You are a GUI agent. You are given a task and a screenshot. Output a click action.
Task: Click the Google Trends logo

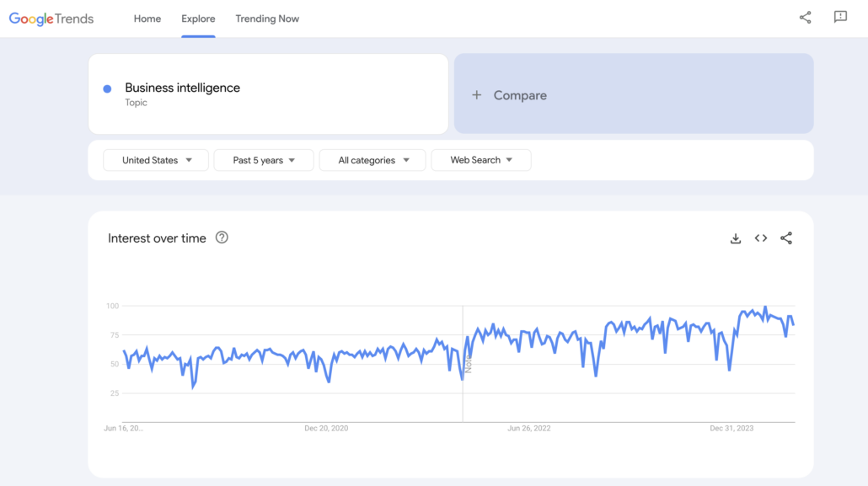(x=51, y=19)
